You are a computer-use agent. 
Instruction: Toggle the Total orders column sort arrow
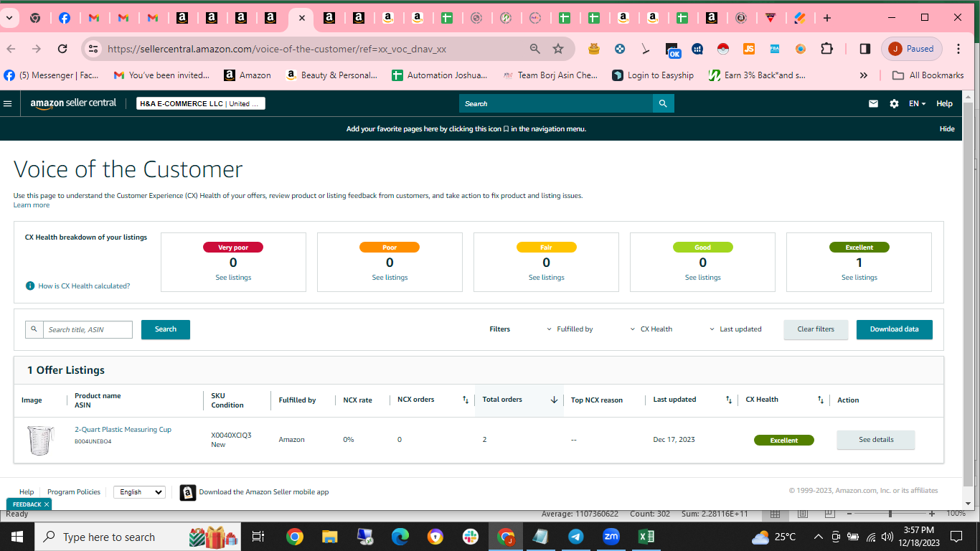pos(554,400)
